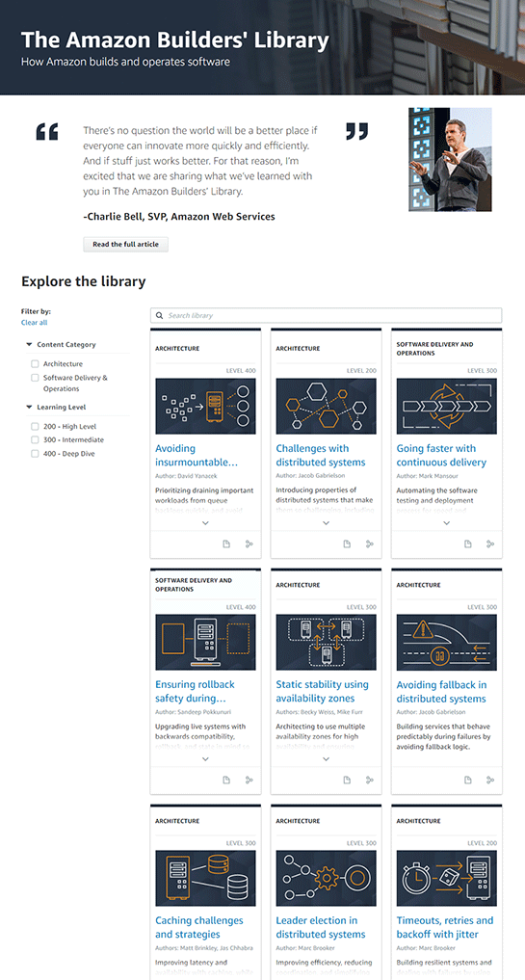Open Static stability using availability zones link
525x980 pixels.
tap(324, 691)
